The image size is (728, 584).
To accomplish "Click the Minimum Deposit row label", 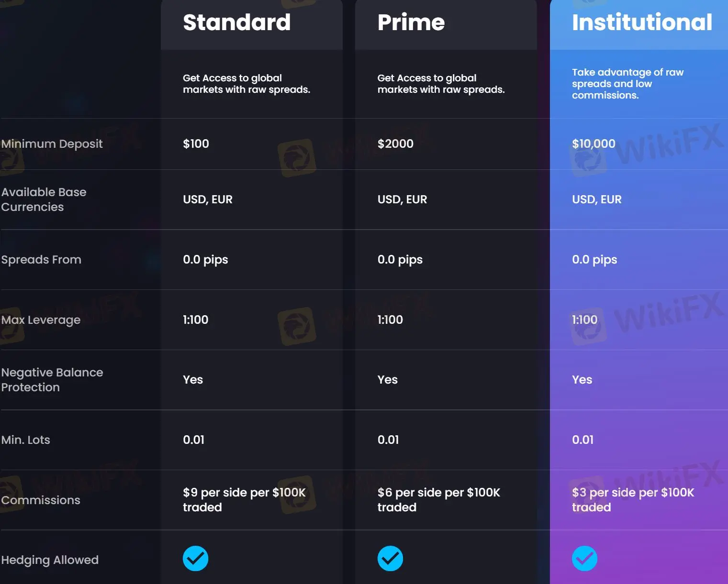I will pos(52,144).
